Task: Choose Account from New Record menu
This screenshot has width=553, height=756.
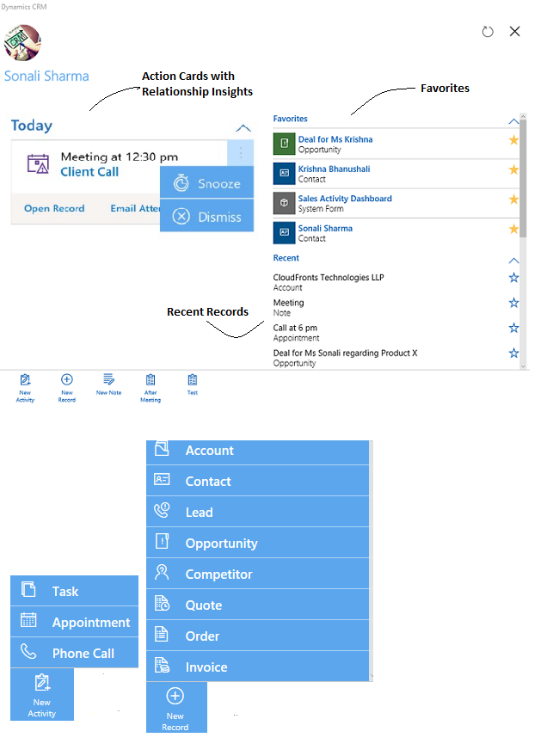Action: [257, 452]
